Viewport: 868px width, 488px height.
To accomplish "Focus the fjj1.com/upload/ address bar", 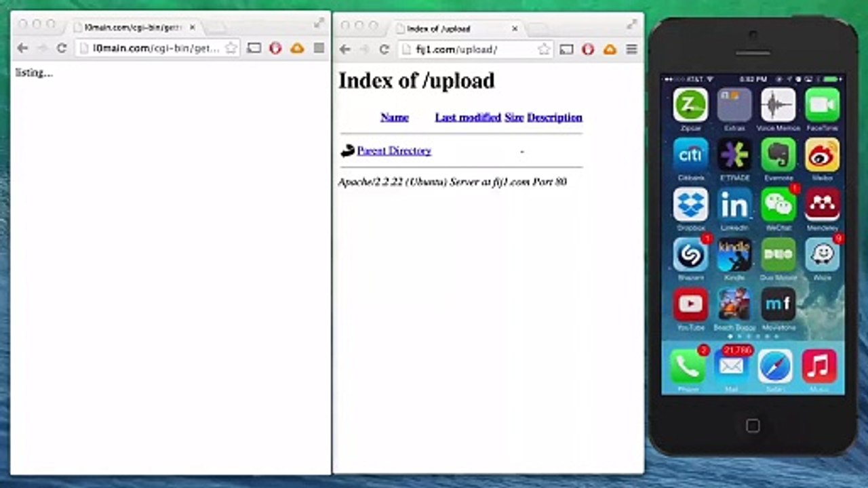I will click(475, 49).
